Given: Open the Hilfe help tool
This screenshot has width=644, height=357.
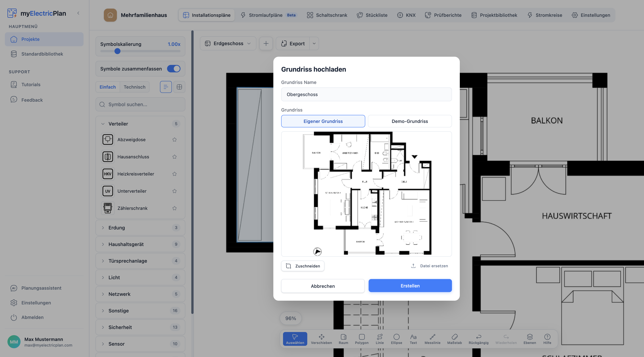Looking at the screenshot, I should [x=547, y=339].
